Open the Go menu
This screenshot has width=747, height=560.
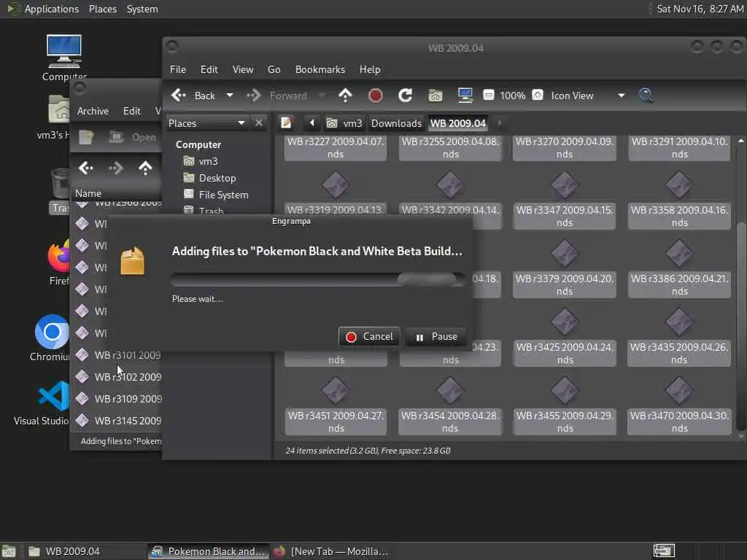[274, 69]
